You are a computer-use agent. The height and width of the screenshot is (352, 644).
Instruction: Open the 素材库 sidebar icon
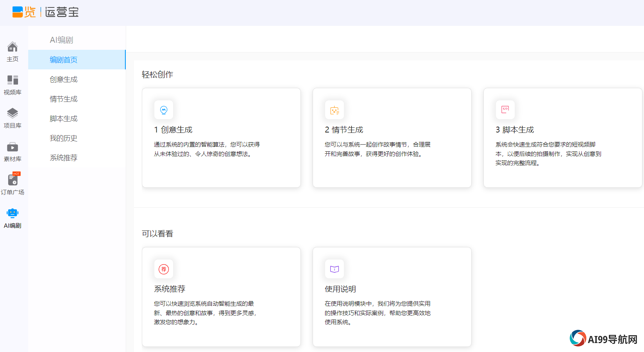(x=13, y=147)
